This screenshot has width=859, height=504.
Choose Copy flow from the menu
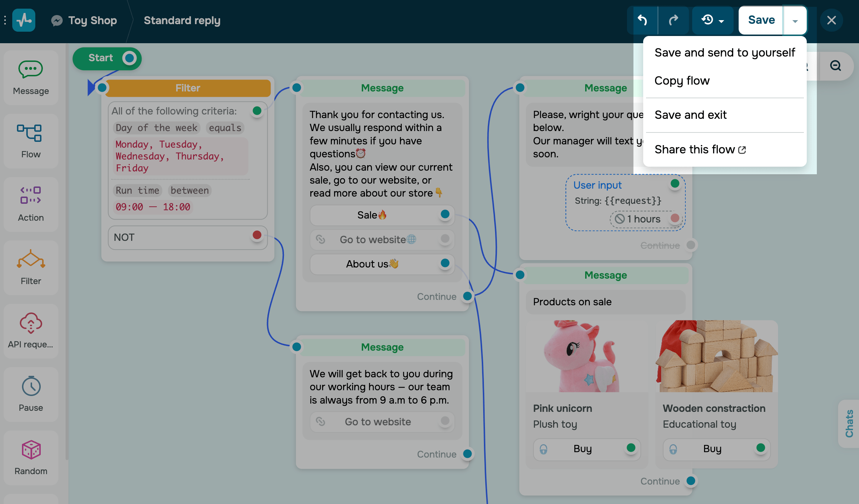[682, 81]
